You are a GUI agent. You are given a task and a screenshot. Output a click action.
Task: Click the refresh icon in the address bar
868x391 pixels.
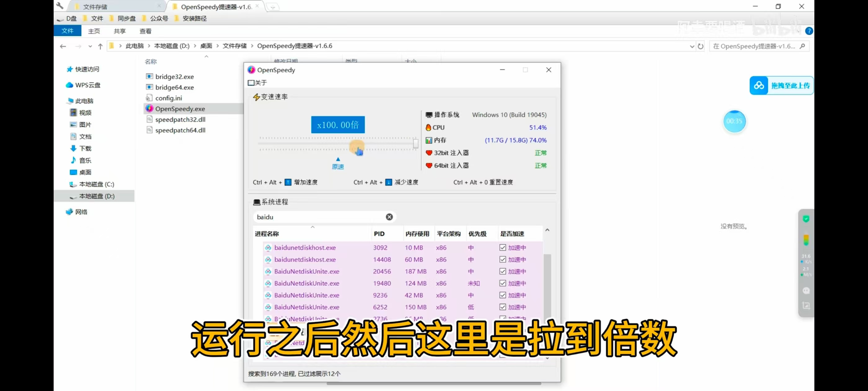click(x=701, y=46)
